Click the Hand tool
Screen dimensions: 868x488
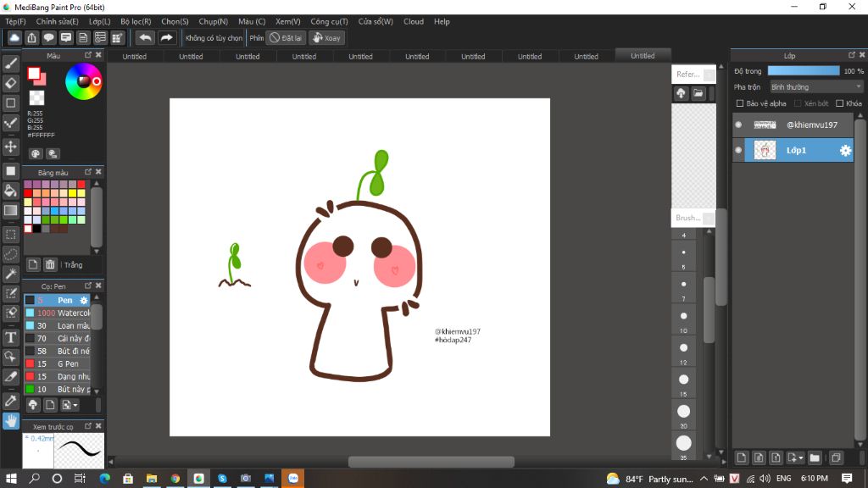(10, 421)
